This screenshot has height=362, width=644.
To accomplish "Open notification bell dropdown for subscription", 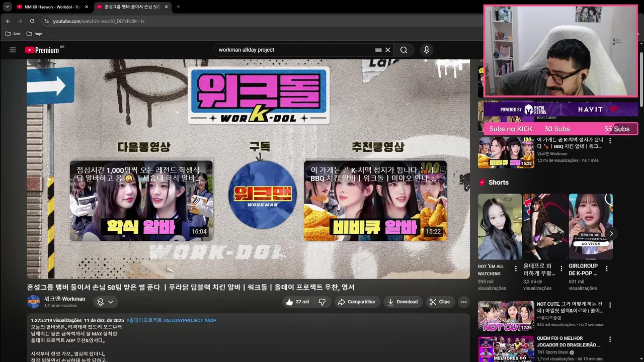I will pyautogui.click(x=105, y=302).
